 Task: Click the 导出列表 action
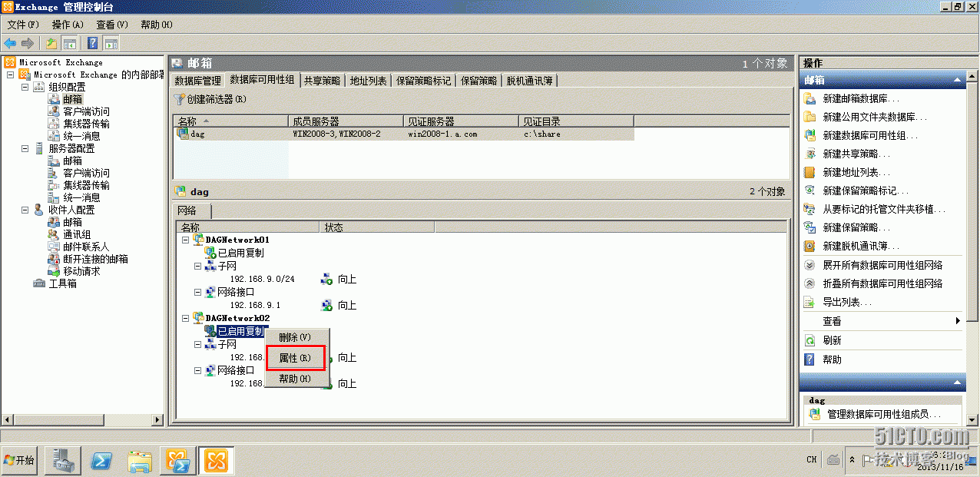[x=847, y=303]
